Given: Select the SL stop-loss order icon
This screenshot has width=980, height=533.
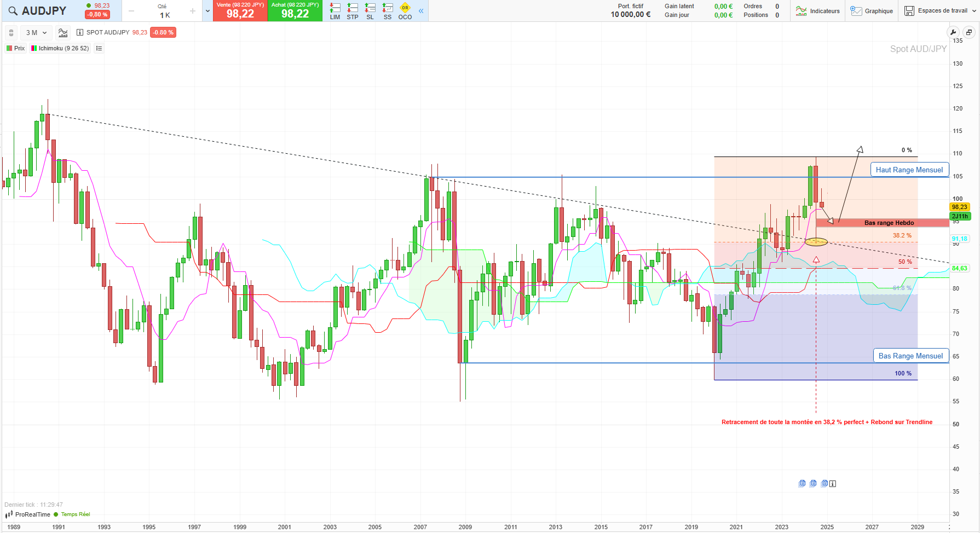Looking at the screenshot, I should [370, 10].
